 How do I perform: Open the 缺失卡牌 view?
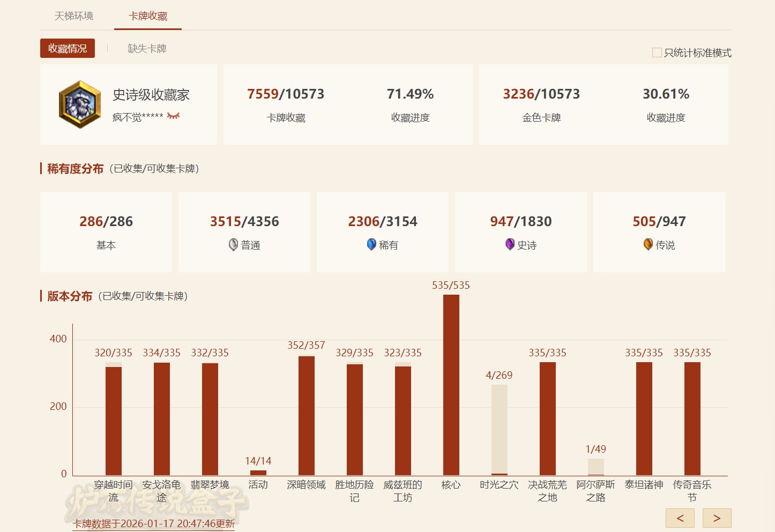[147, 49]
